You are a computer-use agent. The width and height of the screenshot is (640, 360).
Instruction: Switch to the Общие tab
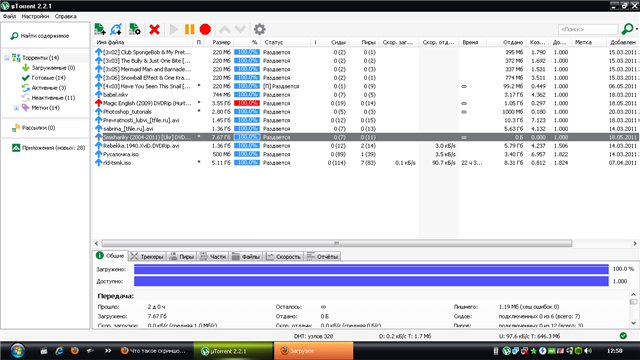(110, 256)
